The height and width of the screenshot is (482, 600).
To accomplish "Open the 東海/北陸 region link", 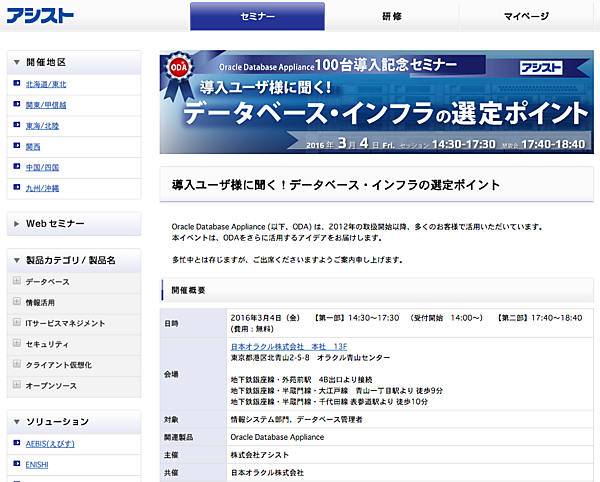I will (x=42, y=126).
